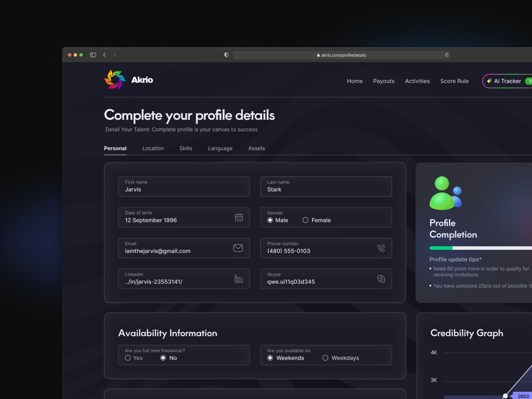
Task: Open the Payouts menu item
Action: 384,81
